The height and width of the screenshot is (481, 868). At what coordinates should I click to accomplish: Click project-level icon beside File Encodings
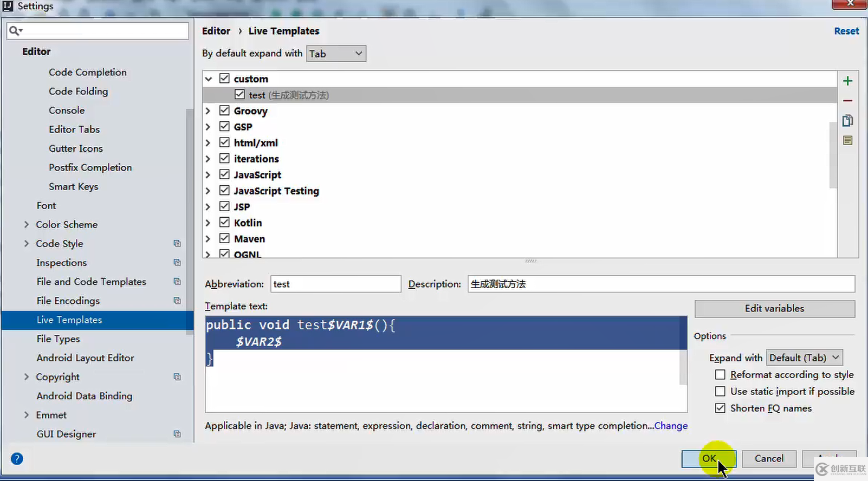point(177,301)
